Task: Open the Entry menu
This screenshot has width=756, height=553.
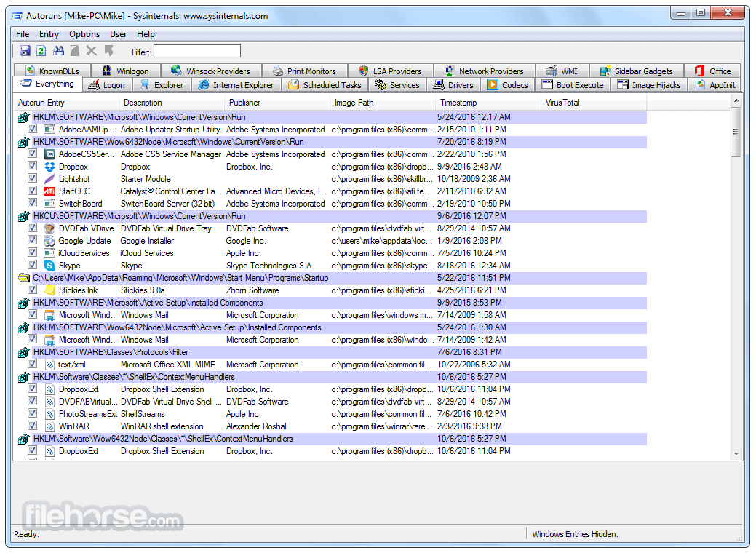Action: [49, 34]
